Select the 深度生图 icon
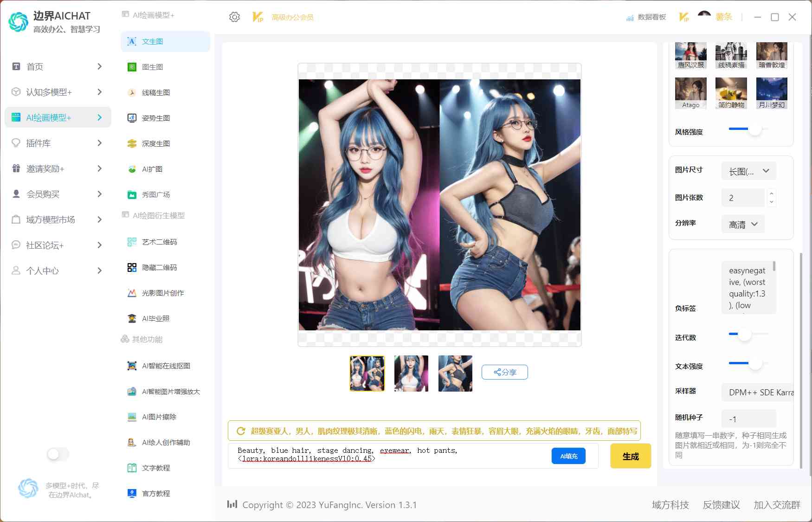The image size is (812, 522). [x=132, y=143]
